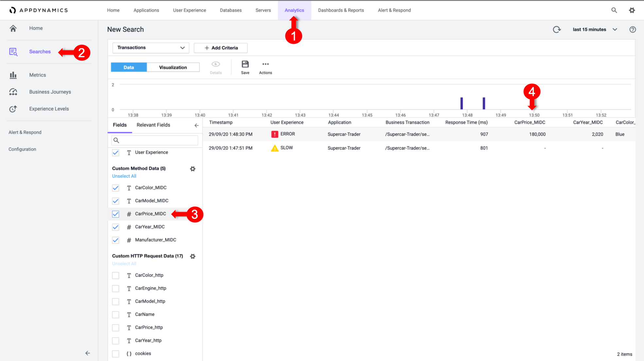Select the 29/09/20 1:48:30 PM row
Viewport: 644px width, 361px height.
click(419, 134)
